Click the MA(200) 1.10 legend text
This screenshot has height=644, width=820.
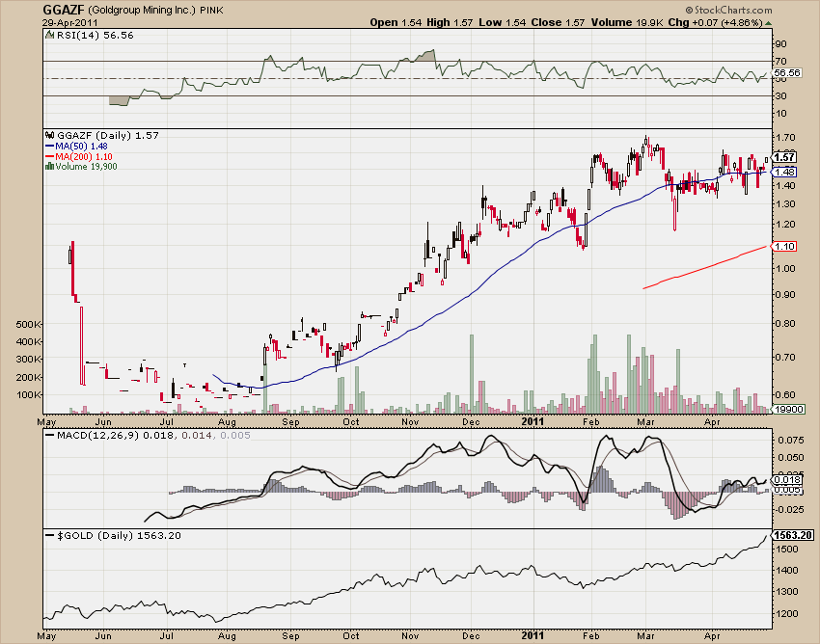84,157
